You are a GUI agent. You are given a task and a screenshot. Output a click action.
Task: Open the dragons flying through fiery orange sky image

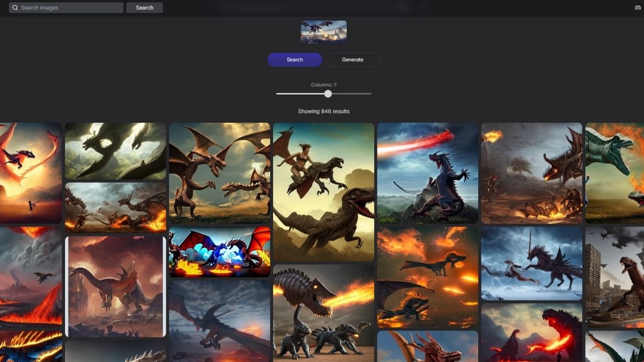pyautogui.click(x=427, y=277)
